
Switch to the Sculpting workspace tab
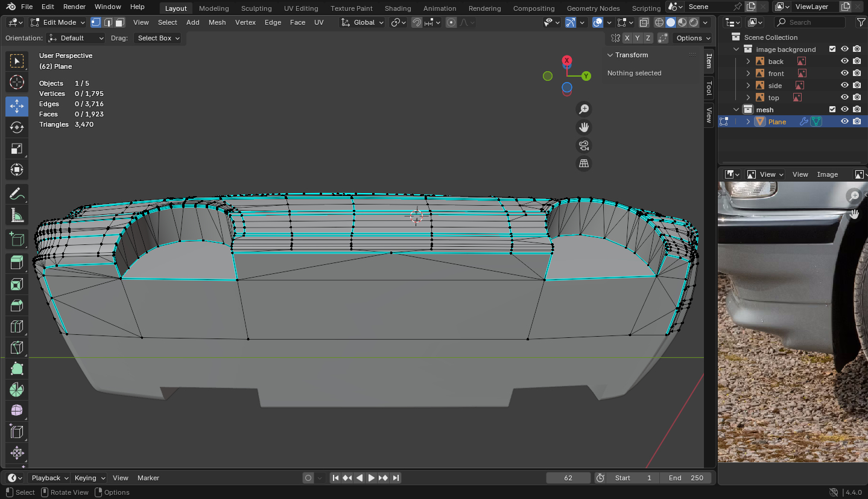pyautogui.click(x=256, y=8)
